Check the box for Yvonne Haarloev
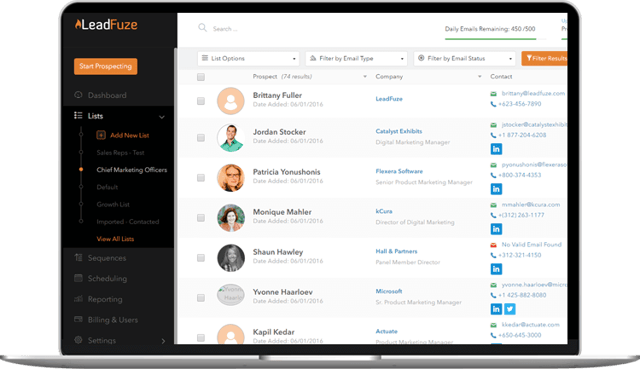640x369 pixels. [201, 298]
